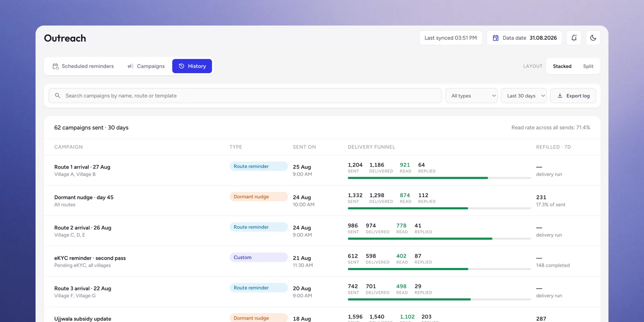The width and height of the screenshot is (644, 322).
Task: Open Route 1 arrival · 27 Aug campaign
Action: pos(82,167)
